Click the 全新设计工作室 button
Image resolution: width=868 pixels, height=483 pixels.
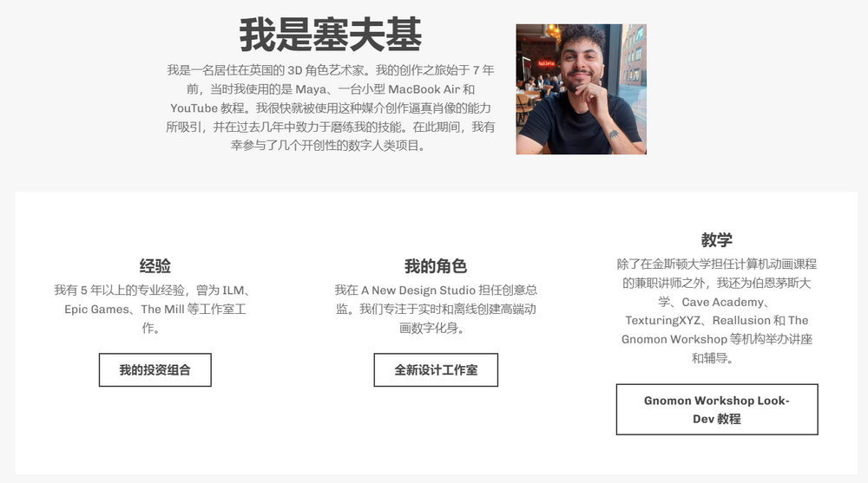(436, 369)
